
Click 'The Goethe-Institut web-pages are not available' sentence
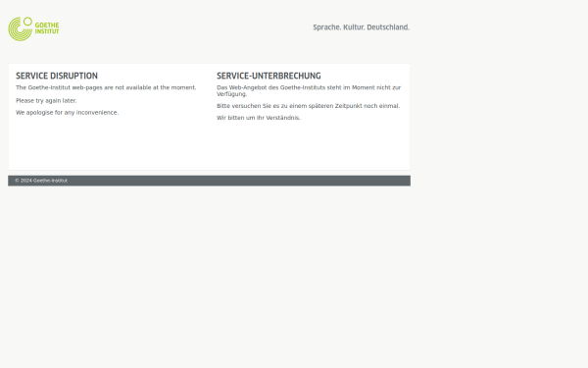(x=106, y=87)
